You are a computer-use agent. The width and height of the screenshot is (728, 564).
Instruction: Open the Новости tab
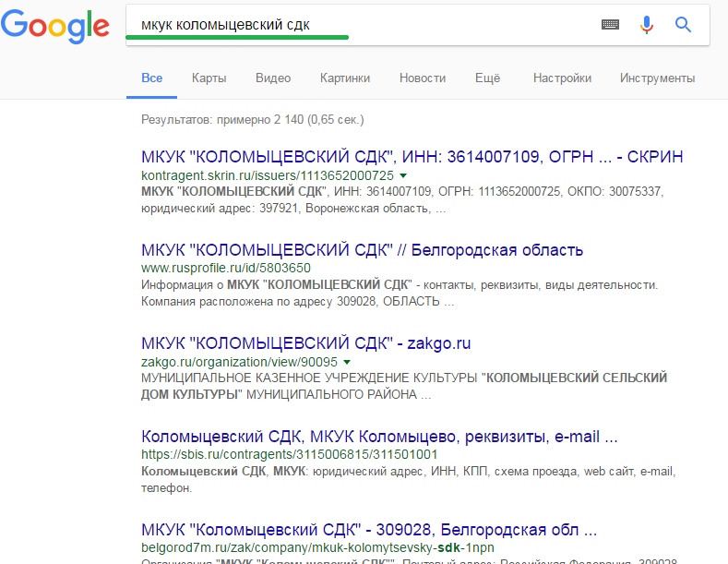pos(423,78)
